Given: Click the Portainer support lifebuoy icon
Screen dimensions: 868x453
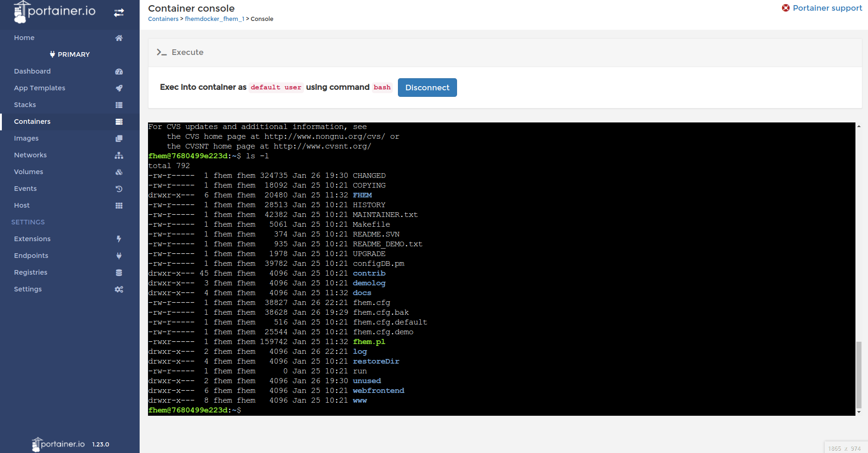Looking at the screenshot, I should (x=786, y=8).
